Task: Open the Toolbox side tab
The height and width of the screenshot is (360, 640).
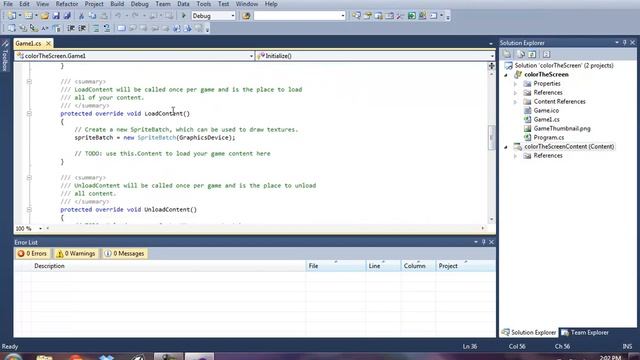Action: [x=5, y=56]
